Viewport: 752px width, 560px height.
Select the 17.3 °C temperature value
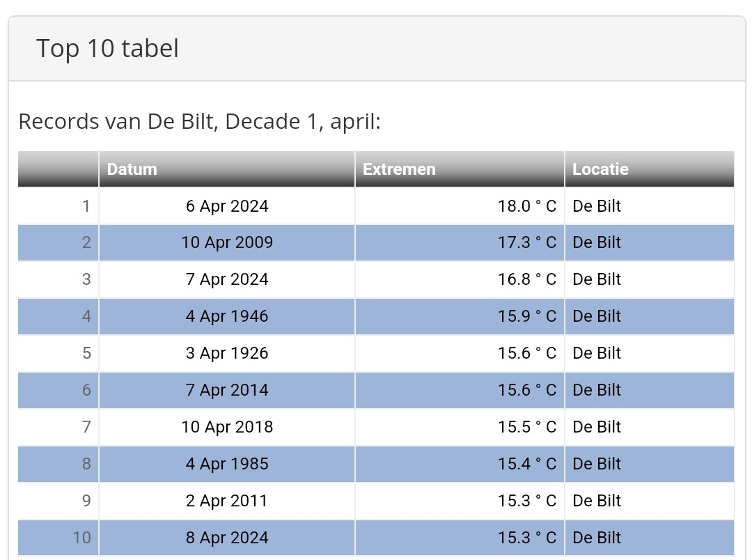[526, 242]
